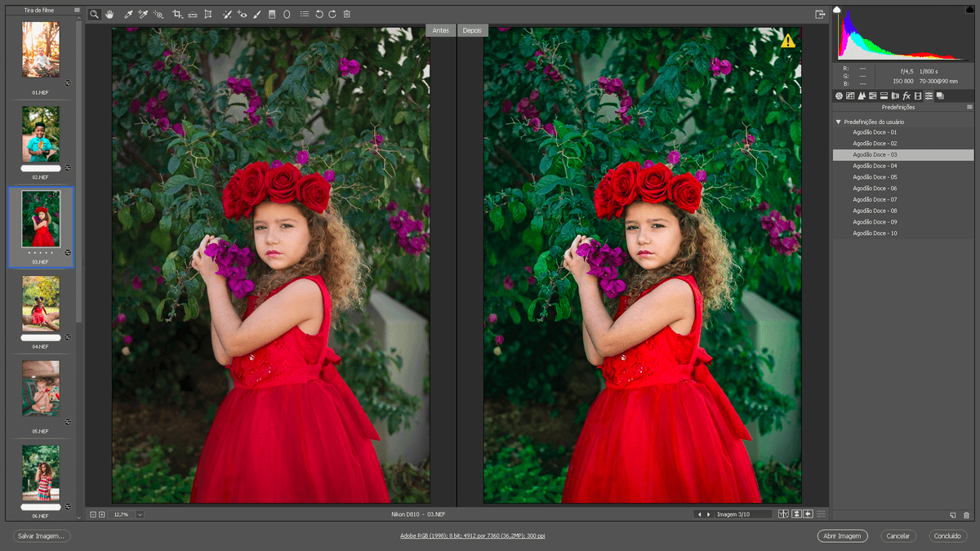Image resolution: width=980 pixels, height=551 pixels.
Task: Click Salvar Imagem button
Action: [x=42, y=536]
